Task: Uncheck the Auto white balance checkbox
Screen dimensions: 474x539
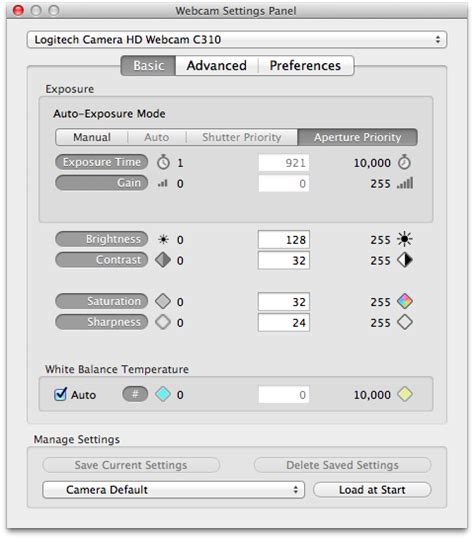Action: pyautogui.click(x=60, y=394)
